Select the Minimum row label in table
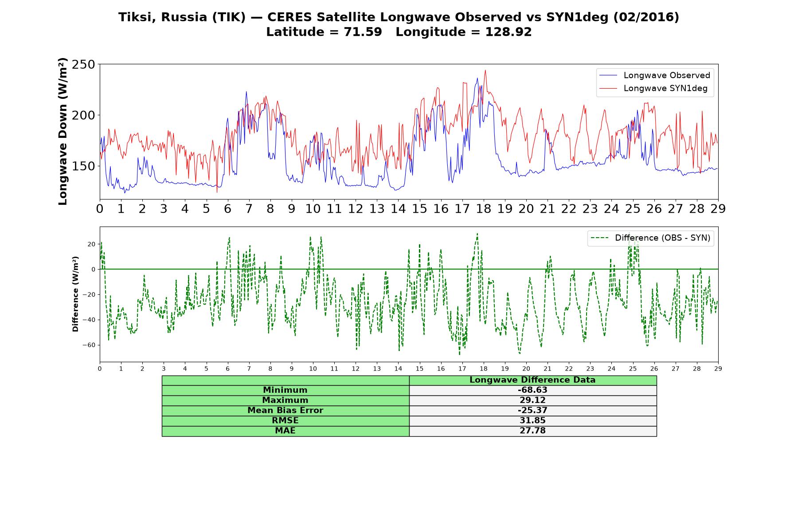This screenshot has height=532, width=798. pos(286,390)
